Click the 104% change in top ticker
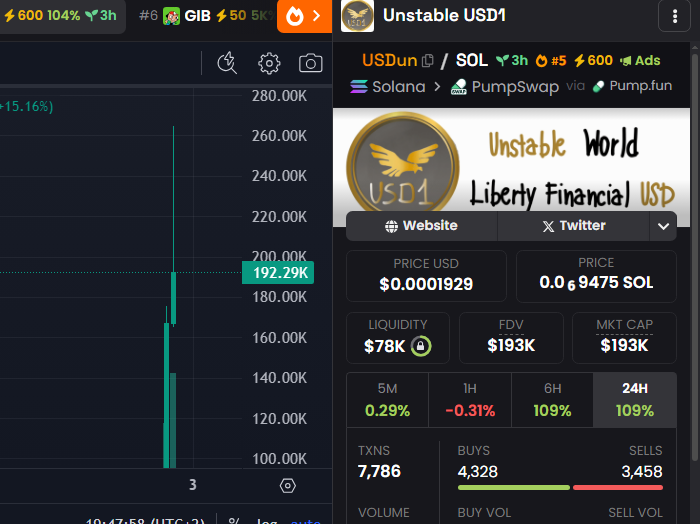700x524 pixels. coord(63,16)
